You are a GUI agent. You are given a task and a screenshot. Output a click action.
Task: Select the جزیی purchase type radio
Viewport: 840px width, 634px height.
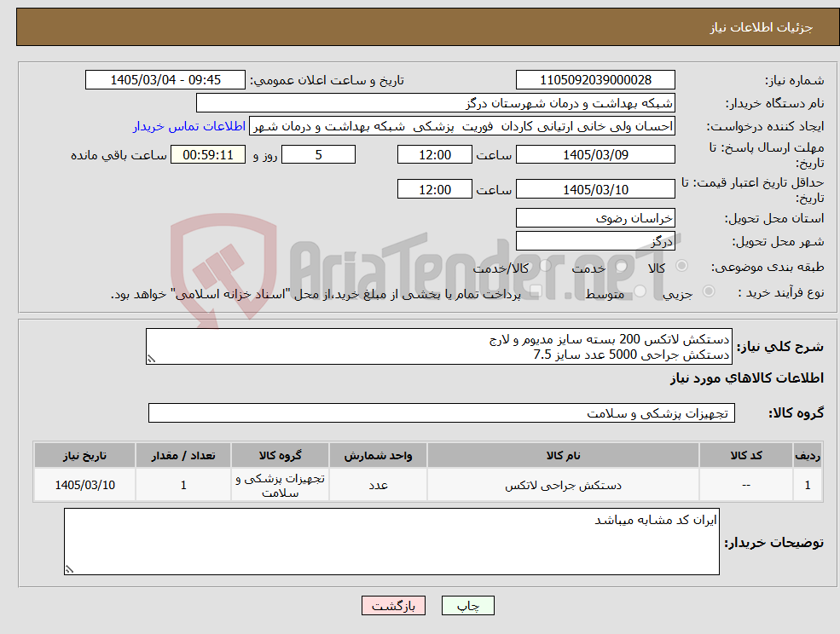click(708, 291)
